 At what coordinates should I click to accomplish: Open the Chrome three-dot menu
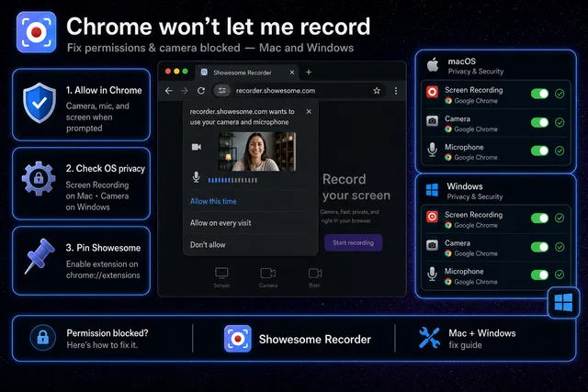(396, 91)
